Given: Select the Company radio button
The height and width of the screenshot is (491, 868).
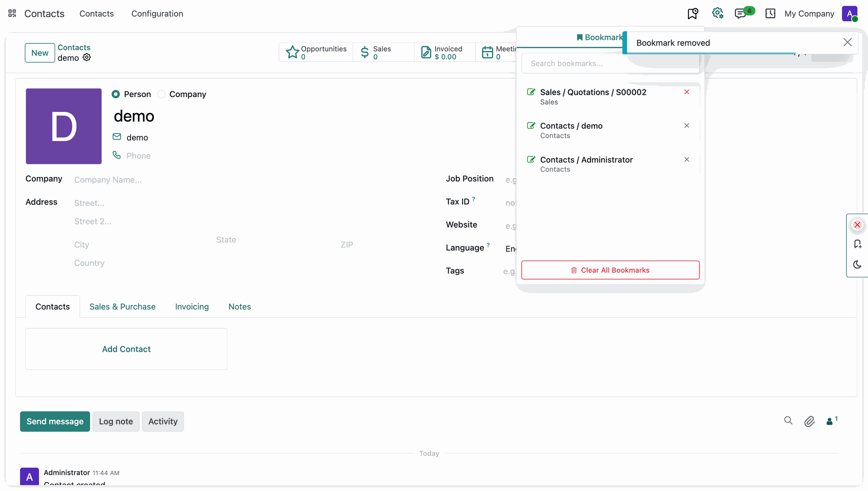Looking at the screenshot, I should pyautogui.click(x=161, y=94).
